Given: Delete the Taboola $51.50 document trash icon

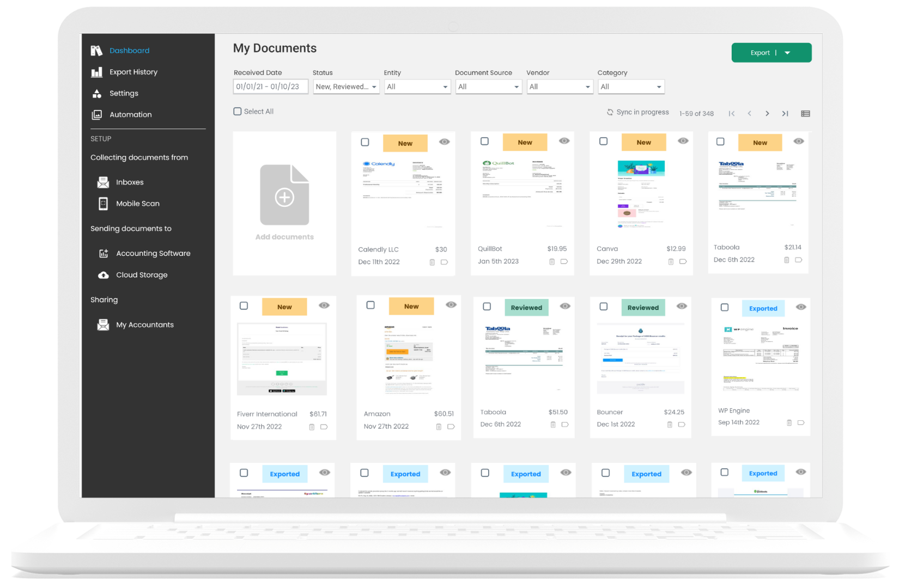Looking at the screenshot, I should (553, 425).
